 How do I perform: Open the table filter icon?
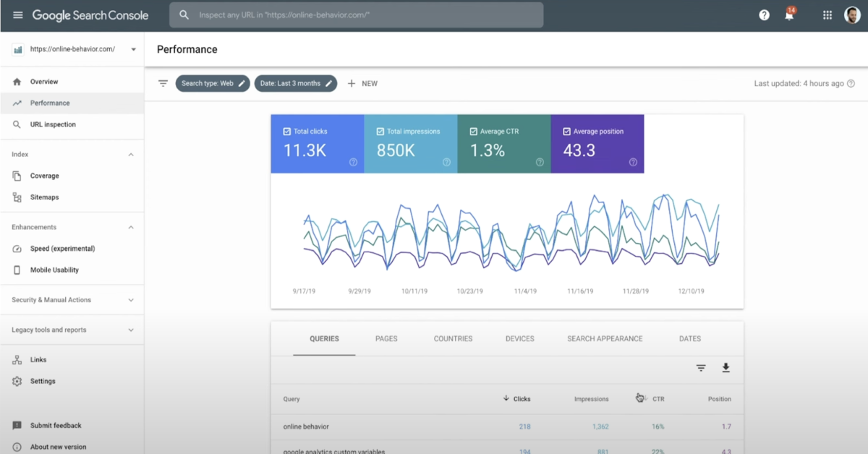click(700, 368)
